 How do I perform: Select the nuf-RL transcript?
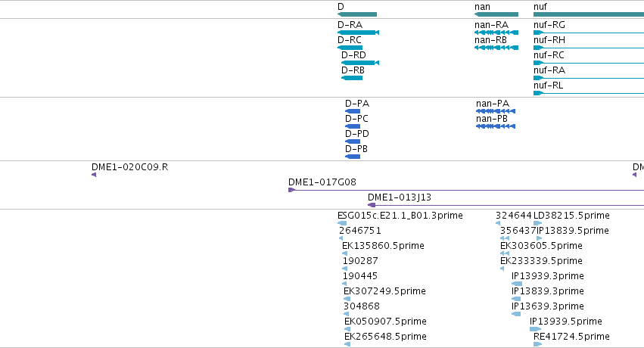click(x=589, y=93)
